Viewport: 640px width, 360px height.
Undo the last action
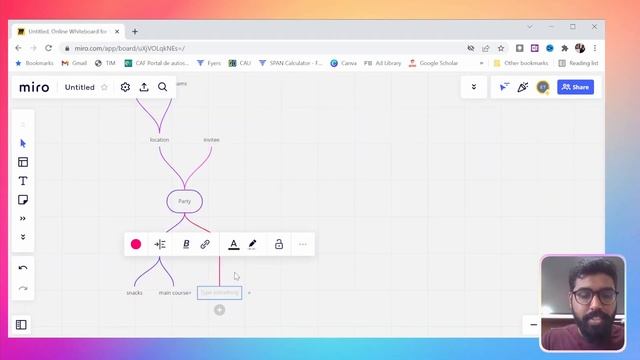tap(23, 268)
